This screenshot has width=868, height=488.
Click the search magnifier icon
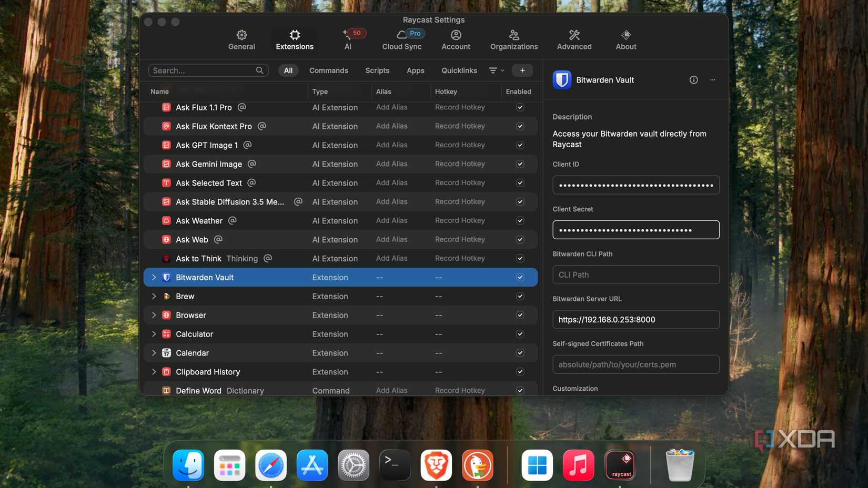(x=259, y=70)
